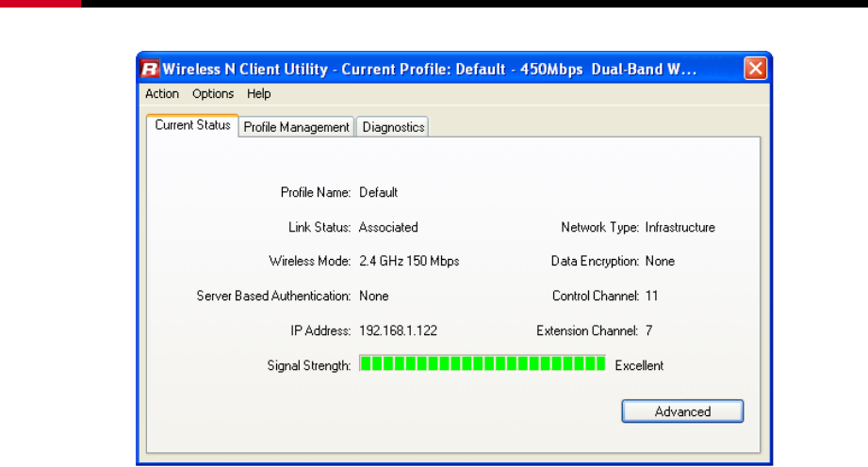Switch to the Profile Management tab
The image size is (868, 467).
[296, 127]
